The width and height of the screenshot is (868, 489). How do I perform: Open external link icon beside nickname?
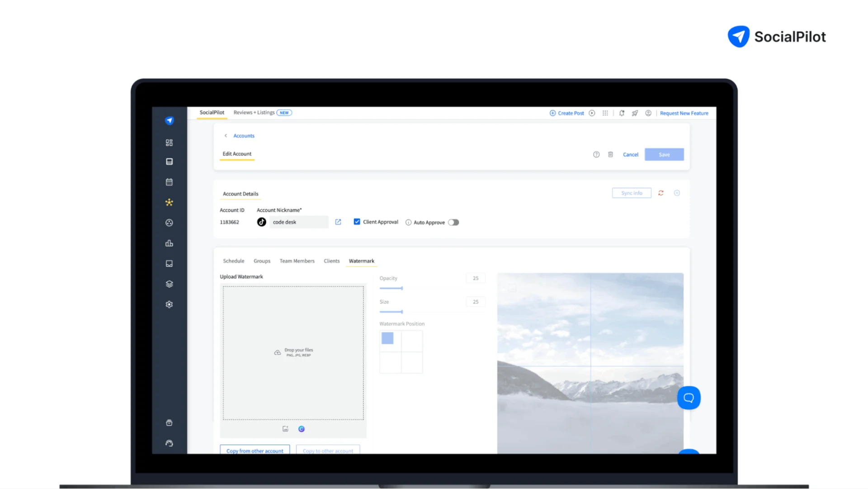[x=338, y=222]
